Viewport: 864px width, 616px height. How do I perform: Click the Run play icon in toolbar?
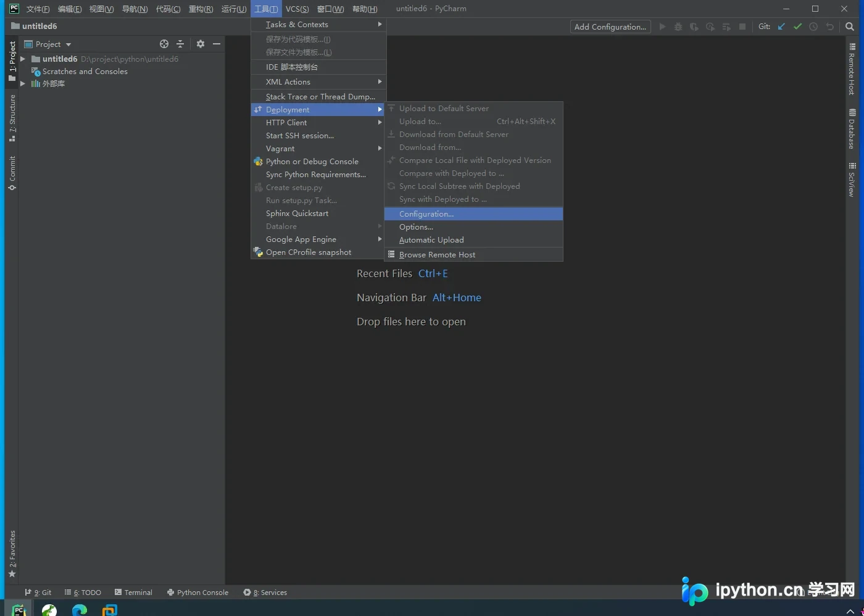[662, 27]
